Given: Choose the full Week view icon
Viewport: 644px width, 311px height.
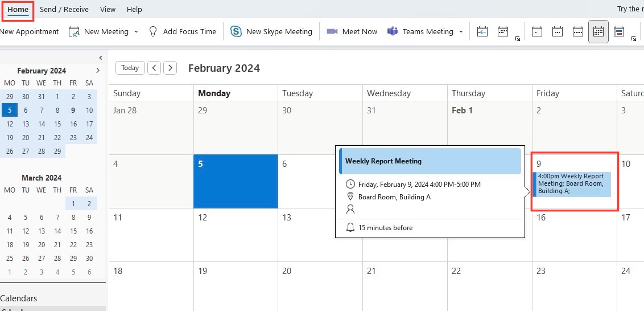Looking at the screenshot, I should (x=578, y=32).
